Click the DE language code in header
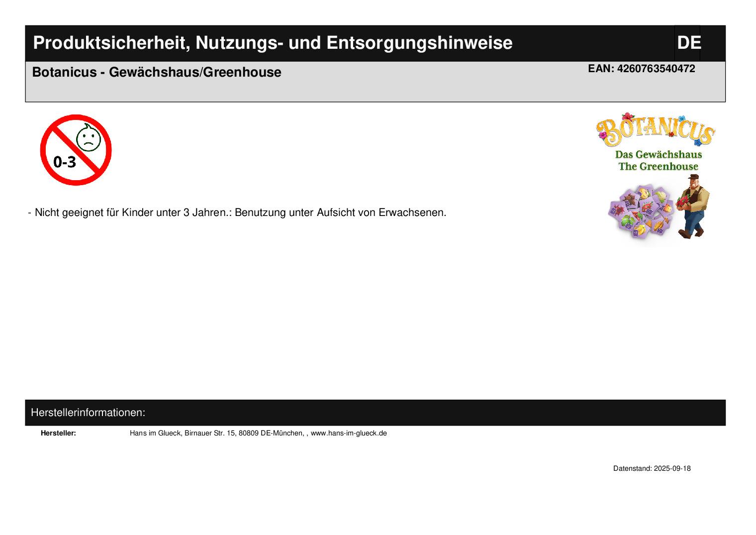This screenshot has height=535, width=756. point(688,43)
